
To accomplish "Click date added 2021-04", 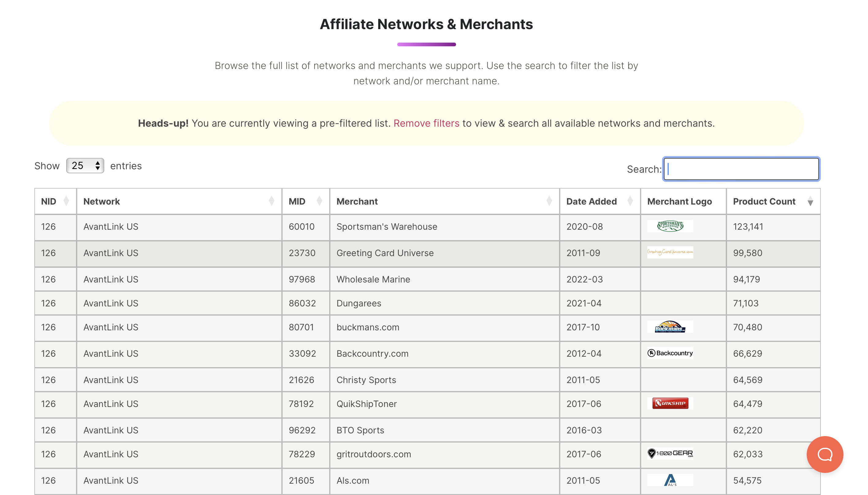I will [584, 303].
